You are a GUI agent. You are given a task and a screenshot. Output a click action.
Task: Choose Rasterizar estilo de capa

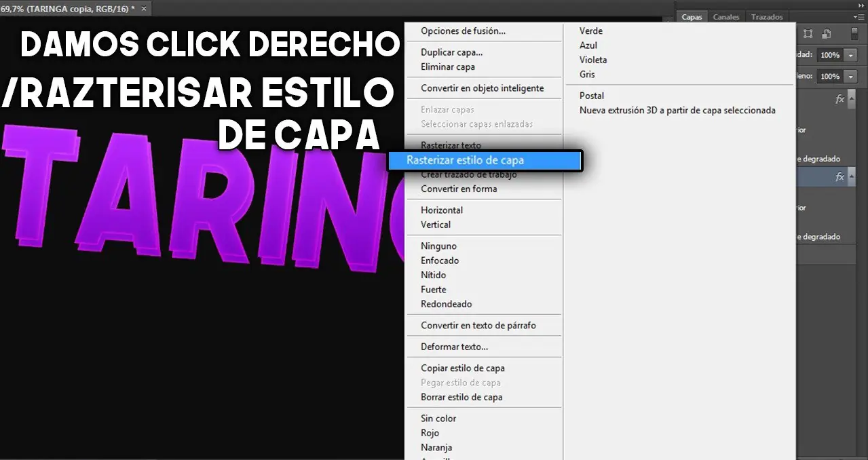(x=485, y=160)
